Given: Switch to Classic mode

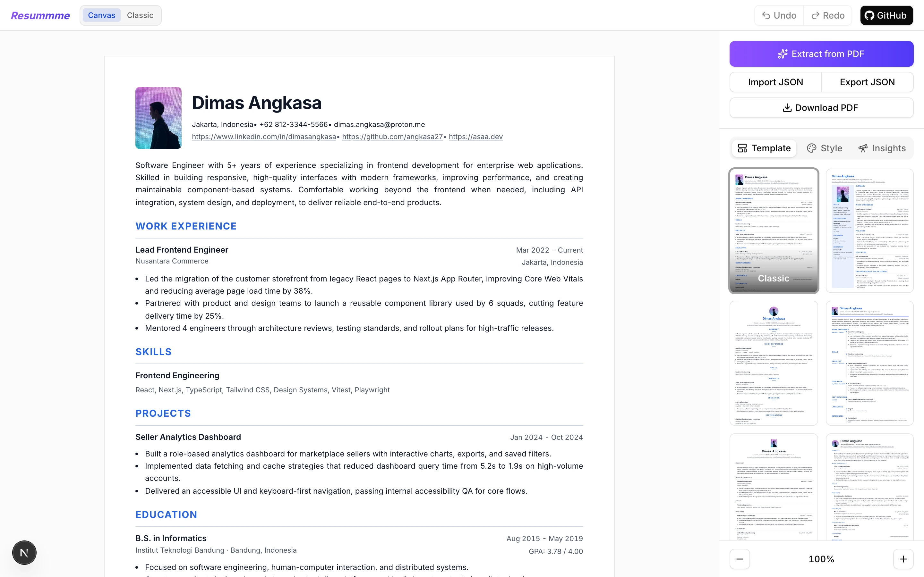Looking at the screenshot, I should [140, 15].
